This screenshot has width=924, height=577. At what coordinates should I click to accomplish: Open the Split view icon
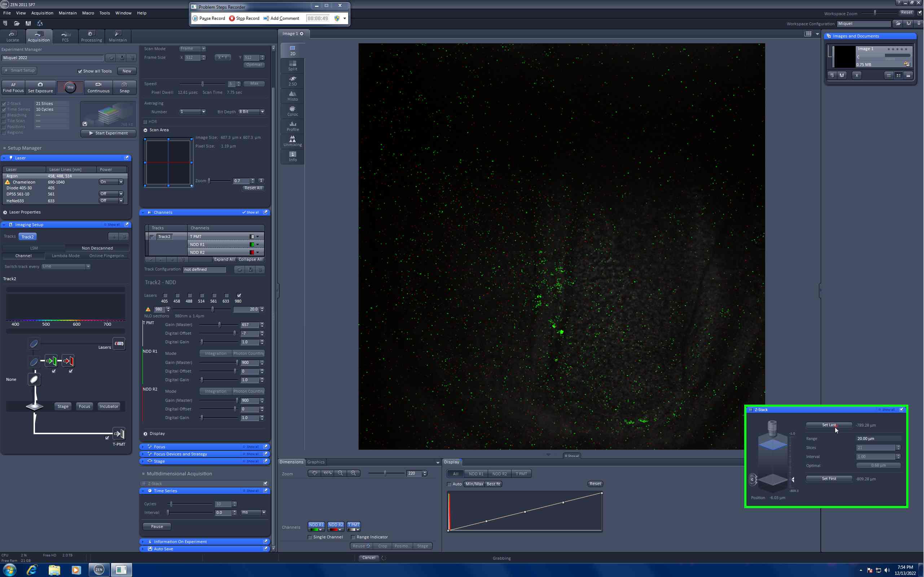[x=292, y=65]
